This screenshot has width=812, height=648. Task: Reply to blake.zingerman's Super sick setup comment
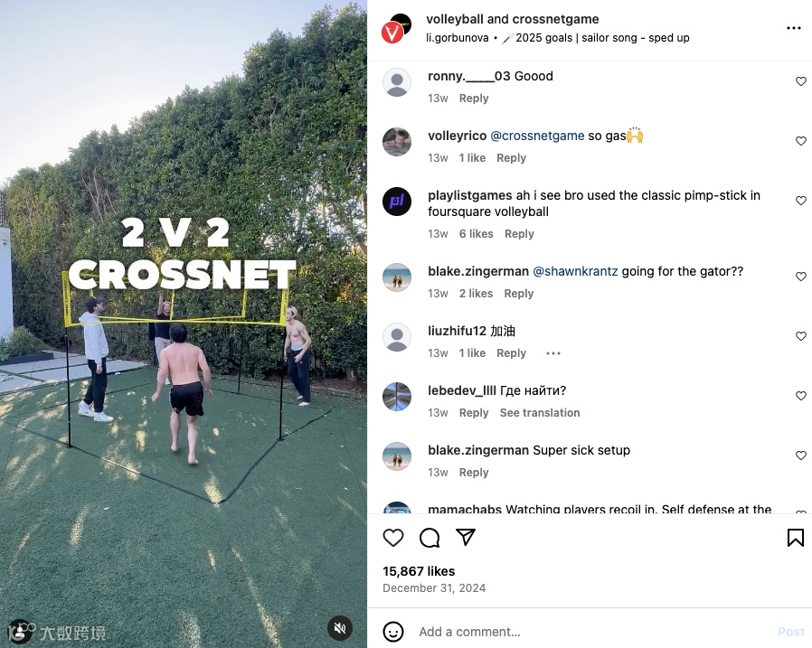click(474, 473)
